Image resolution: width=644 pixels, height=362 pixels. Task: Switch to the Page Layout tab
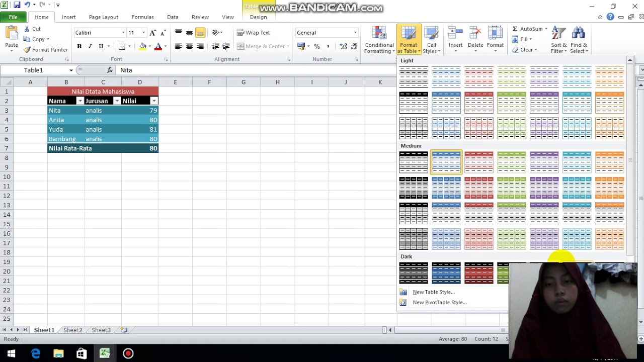104,17
